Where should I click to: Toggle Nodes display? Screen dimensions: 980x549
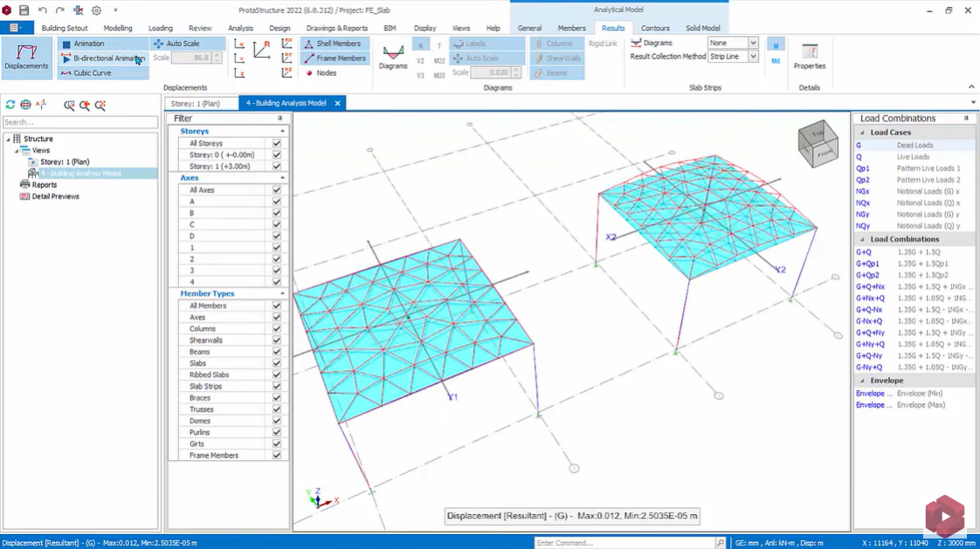coord(321,73)
